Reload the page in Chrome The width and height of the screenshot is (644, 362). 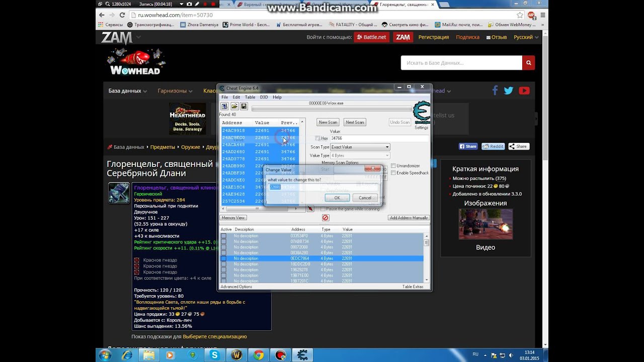coord(122,15)
